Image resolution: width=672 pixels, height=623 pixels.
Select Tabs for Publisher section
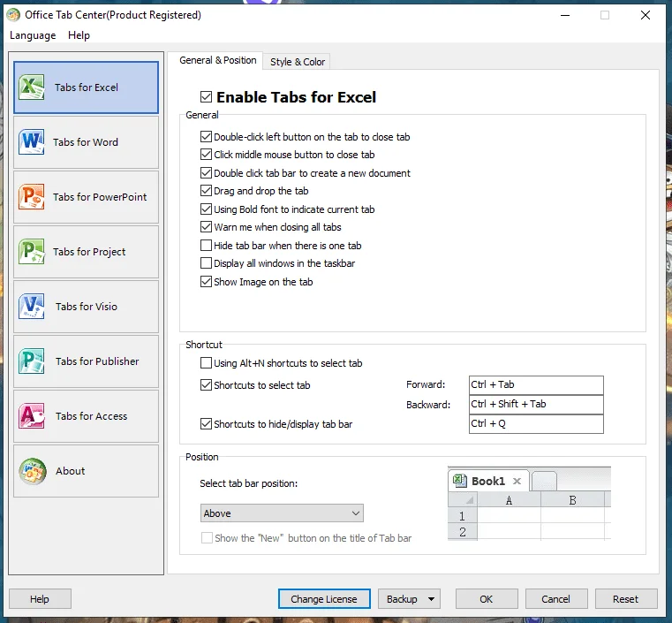[x=87, y=361]
